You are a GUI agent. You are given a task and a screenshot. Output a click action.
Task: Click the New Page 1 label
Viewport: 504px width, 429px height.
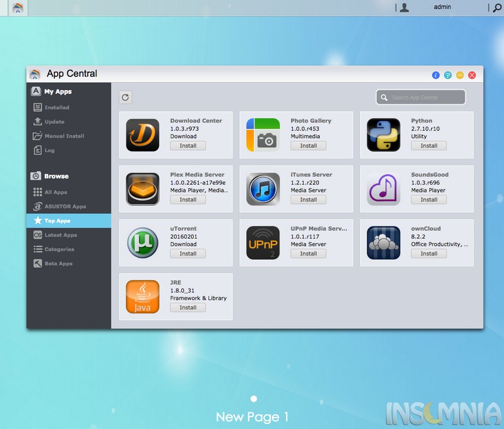(252, 417)
